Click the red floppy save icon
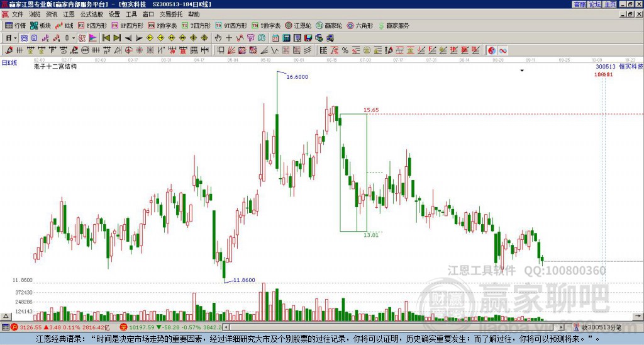Screen dimensions: 644x345 pyautogui.click(x=308, y=38)
